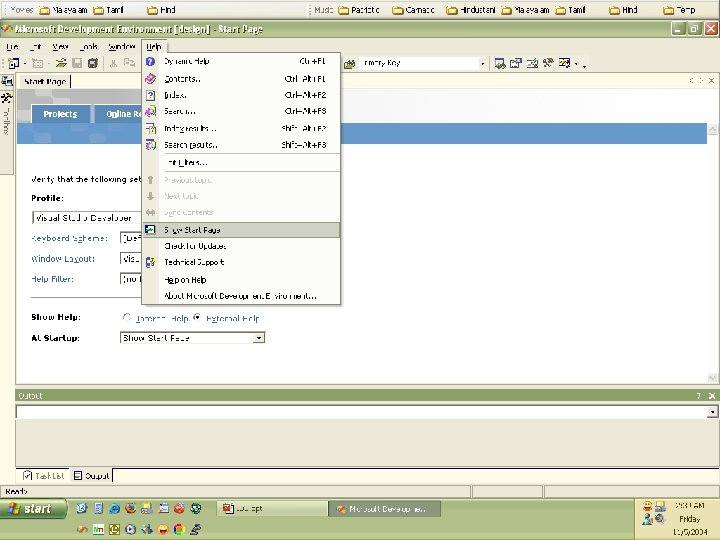Click the Class View toolbar icon

coord(564,63)
